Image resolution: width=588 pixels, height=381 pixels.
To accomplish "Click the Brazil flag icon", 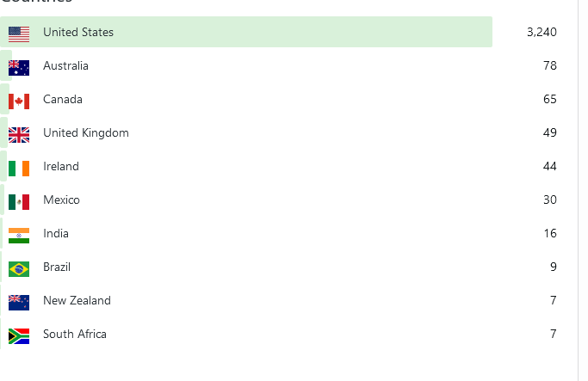I will tap(19, 268).
